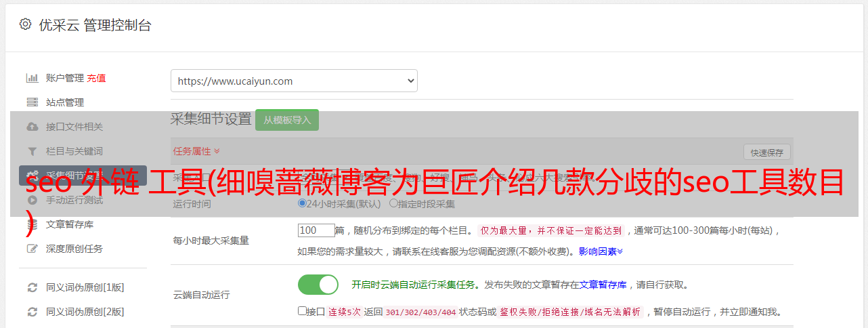
Task: Open the site URL dropdown
Action: pos(294,81)
